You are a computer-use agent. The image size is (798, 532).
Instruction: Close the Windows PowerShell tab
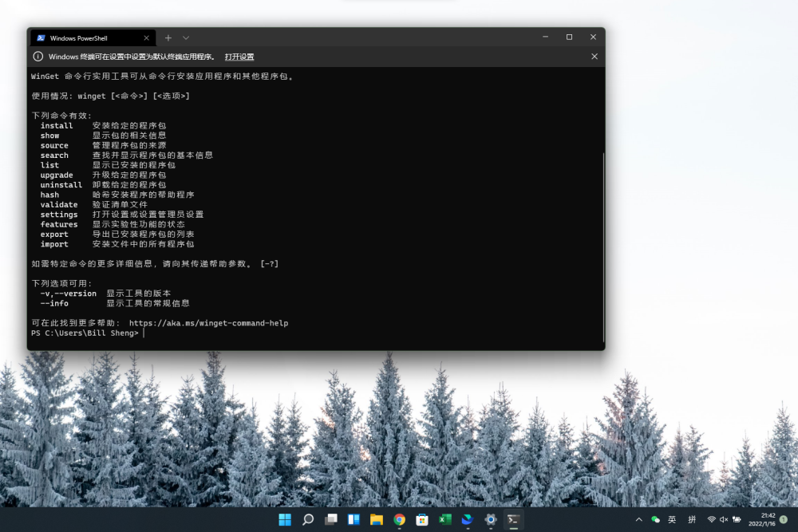click(x=147, y=37)
